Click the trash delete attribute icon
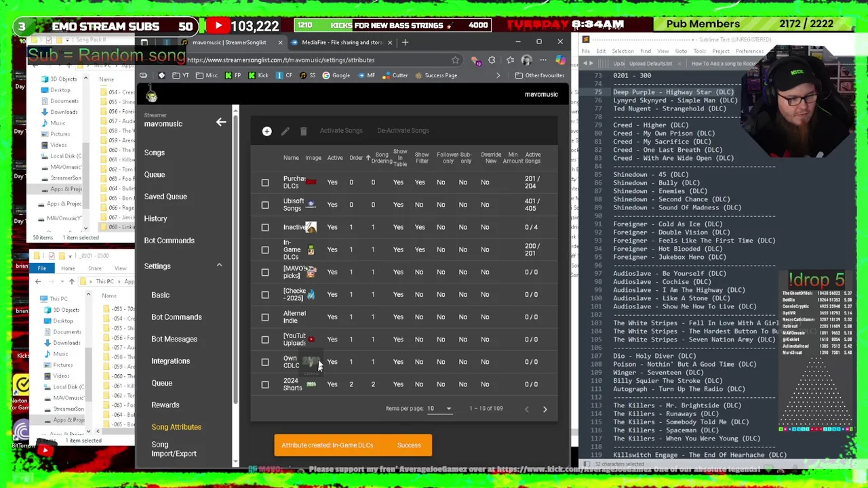The height and width of the screenshot is (488, 868). [x=303, y=131]
